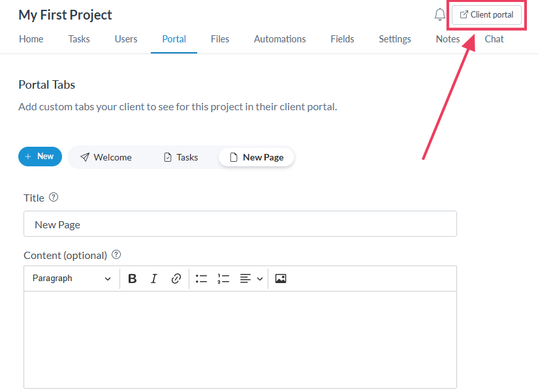Open the Automations tab
Viewport: 538px width, 392px height.
click(279, 39)
